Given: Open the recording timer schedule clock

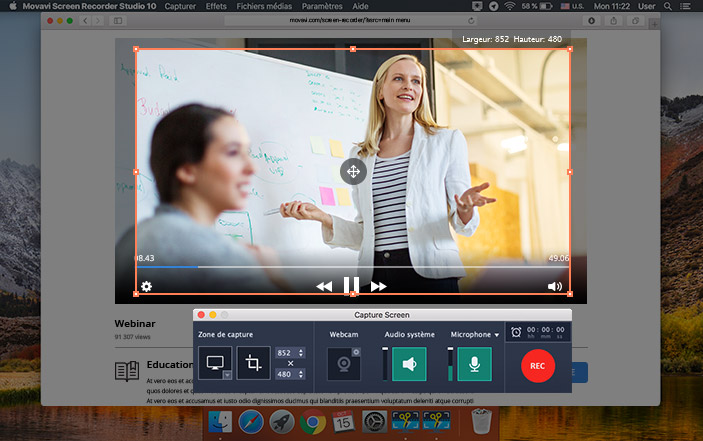Looking at the screenshot, I should pyautogui.click(x=516, y=333).
